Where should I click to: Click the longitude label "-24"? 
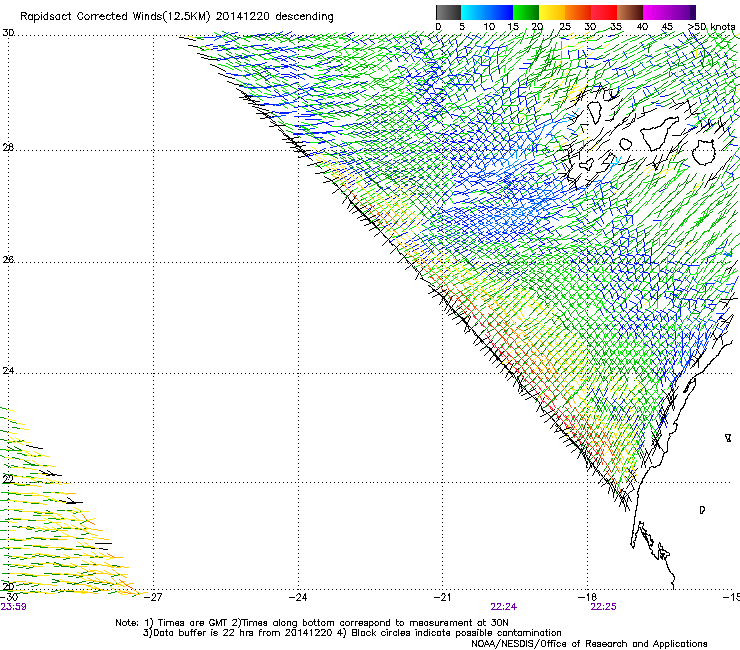tap(298, 597)
